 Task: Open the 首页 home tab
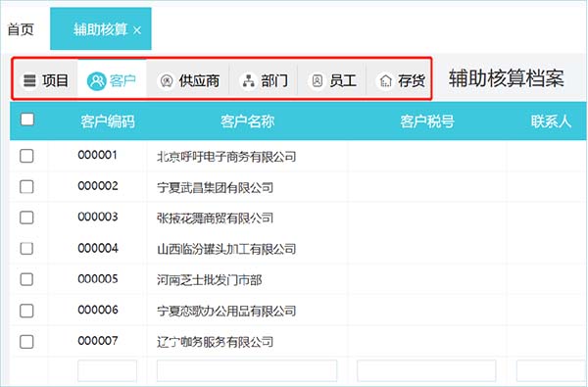coord(21,29)
